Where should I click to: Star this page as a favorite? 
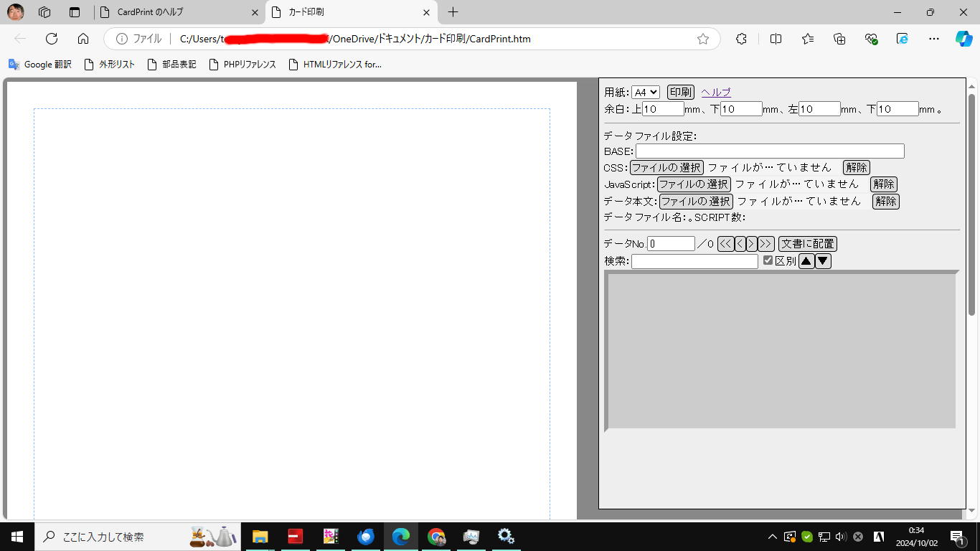pos(703,39)
